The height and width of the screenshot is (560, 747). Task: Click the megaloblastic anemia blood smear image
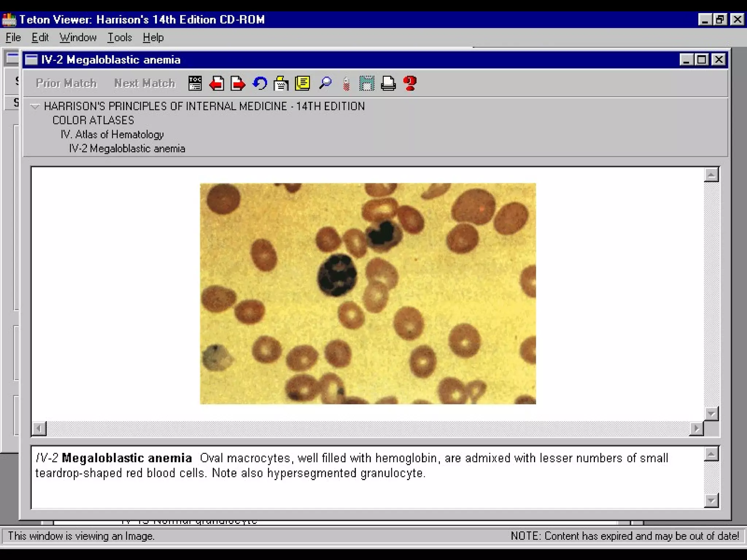coord(368,293)
